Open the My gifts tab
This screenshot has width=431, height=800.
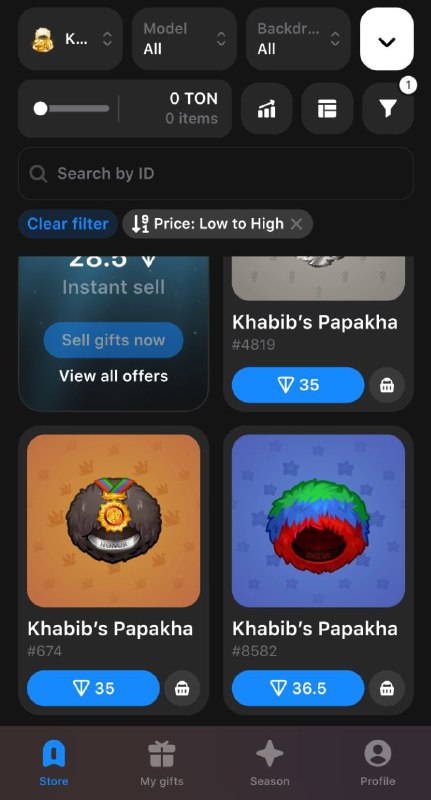click(162, 763)
